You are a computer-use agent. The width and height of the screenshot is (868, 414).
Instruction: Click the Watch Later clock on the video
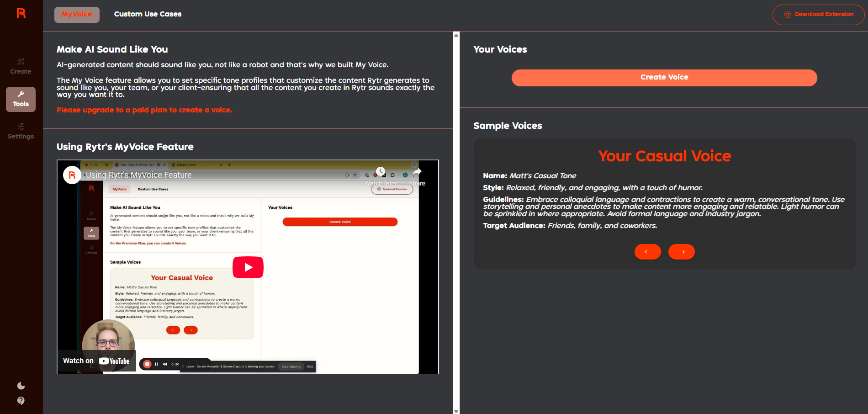click(x=381, y=170)
